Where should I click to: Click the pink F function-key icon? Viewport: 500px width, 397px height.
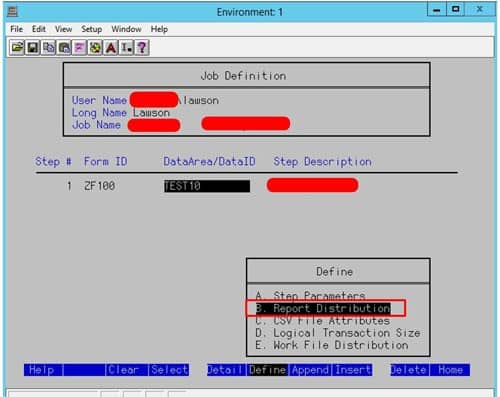[x=79, y=48]
